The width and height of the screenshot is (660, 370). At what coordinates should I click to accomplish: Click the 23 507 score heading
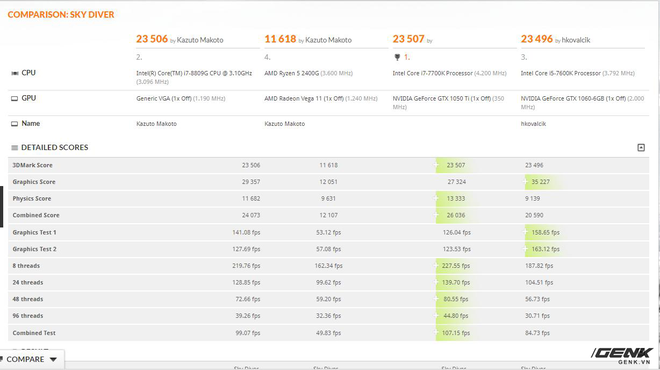click(x=408, y=39)
